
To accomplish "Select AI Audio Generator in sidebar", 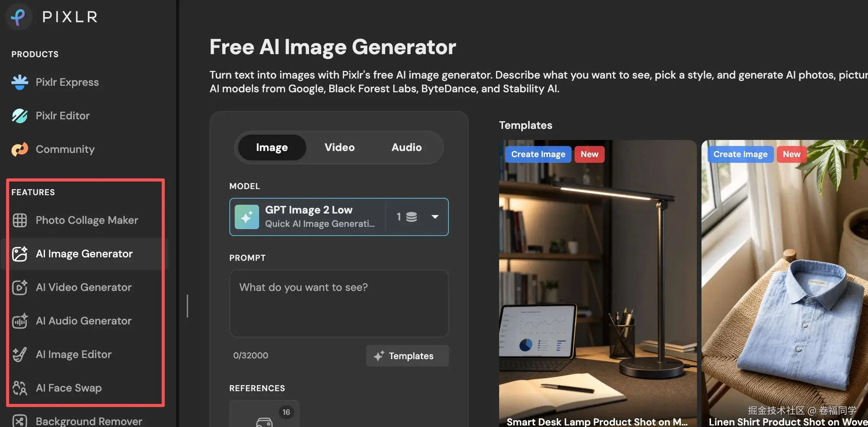I will pos(85,321).
